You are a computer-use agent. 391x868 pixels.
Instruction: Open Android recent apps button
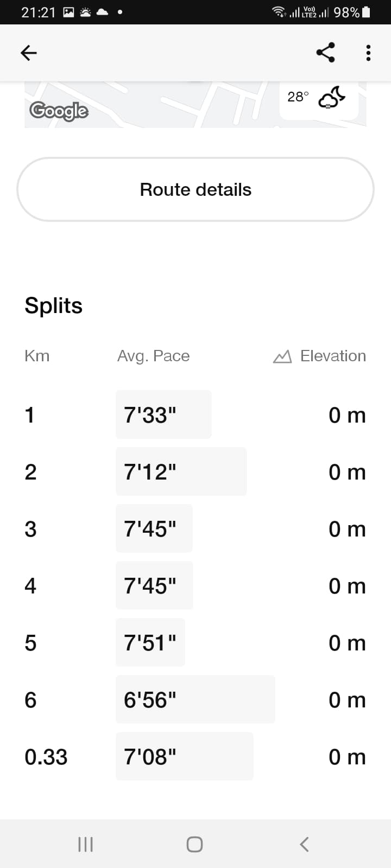pos(86,844)
